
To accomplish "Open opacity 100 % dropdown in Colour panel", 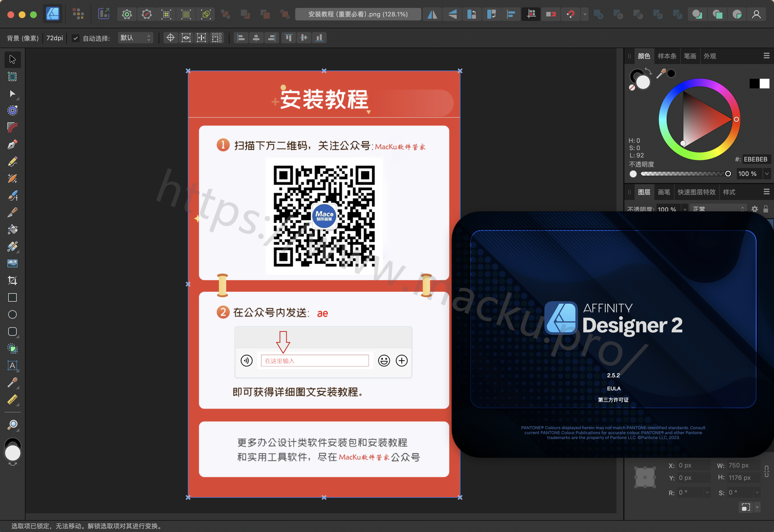I will coord(767,173).
